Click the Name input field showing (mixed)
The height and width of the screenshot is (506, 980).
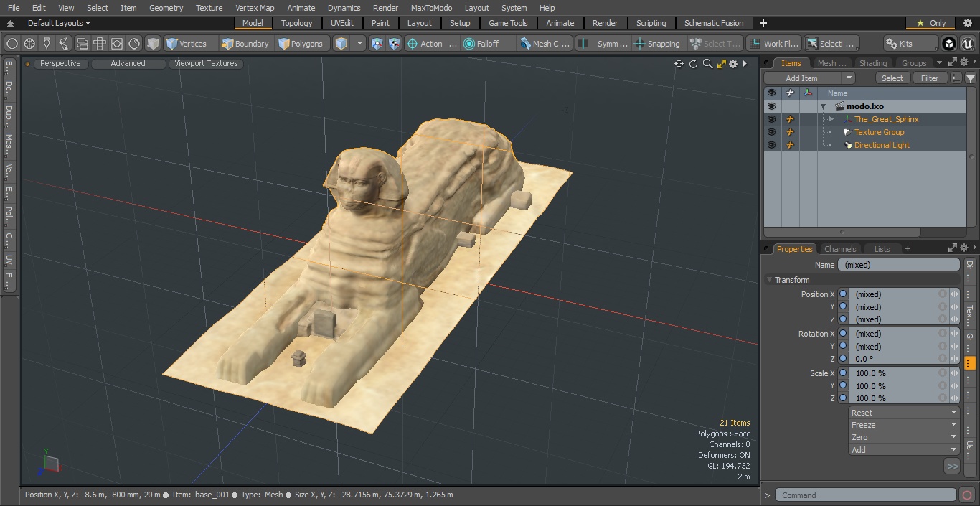(x=898, y=265)
